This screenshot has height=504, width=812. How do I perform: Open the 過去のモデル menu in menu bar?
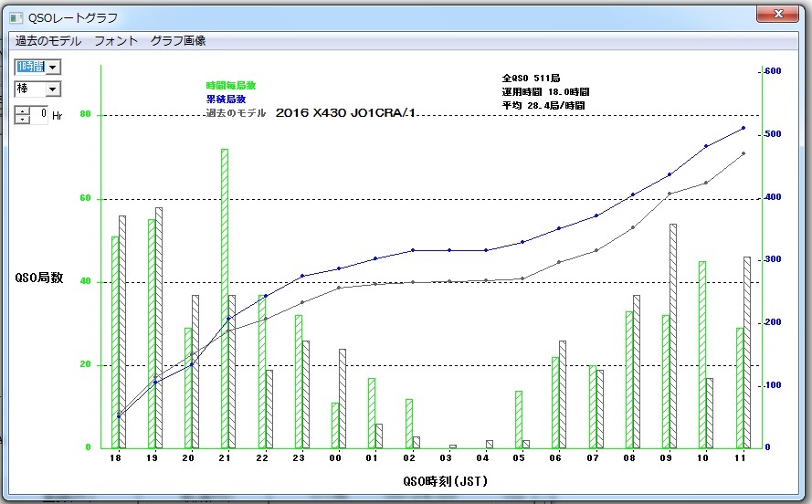click(x=48, y=41)
